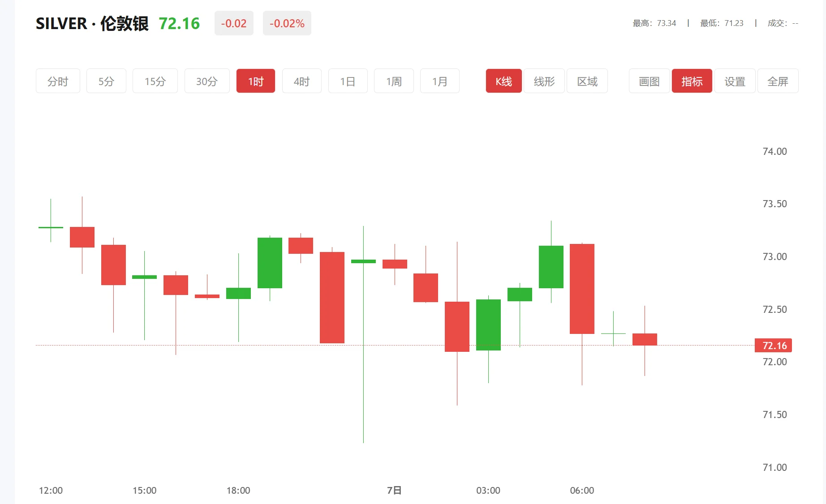Select the 30分 timeframe
Image resolution: width=826 pixels, height=504 pixels.
[x=207, y=81]
